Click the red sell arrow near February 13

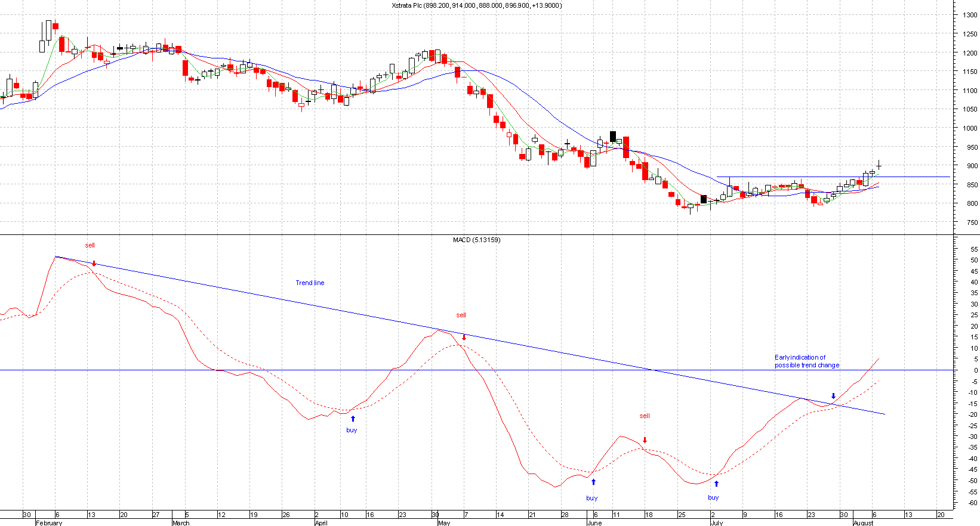click(x=94, y=263)
